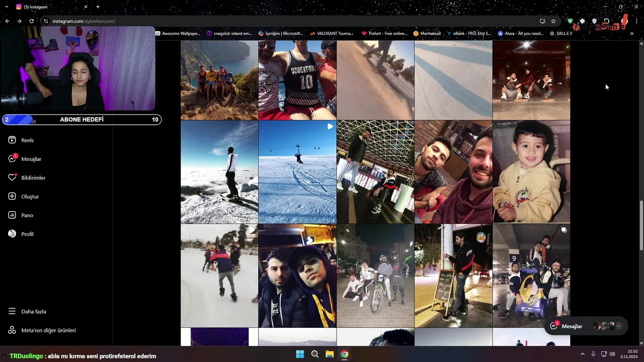Open the childhood toddler photo post
The image size is (644, 362).
click(x=531, y=172)
